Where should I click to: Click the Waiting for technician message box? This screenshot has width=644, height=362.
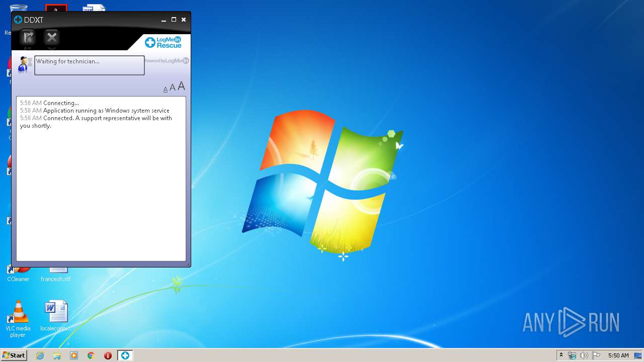[x=90, y=65]
